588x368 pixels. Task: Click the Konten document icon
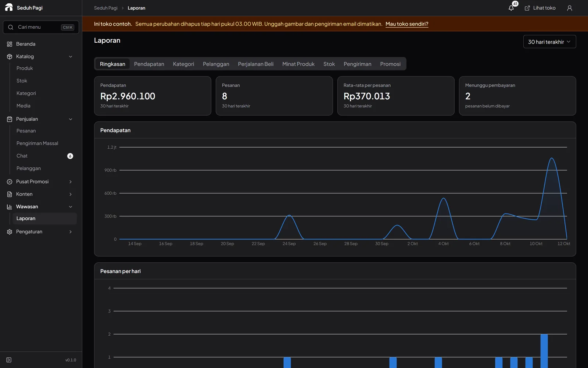coord(10,194)
